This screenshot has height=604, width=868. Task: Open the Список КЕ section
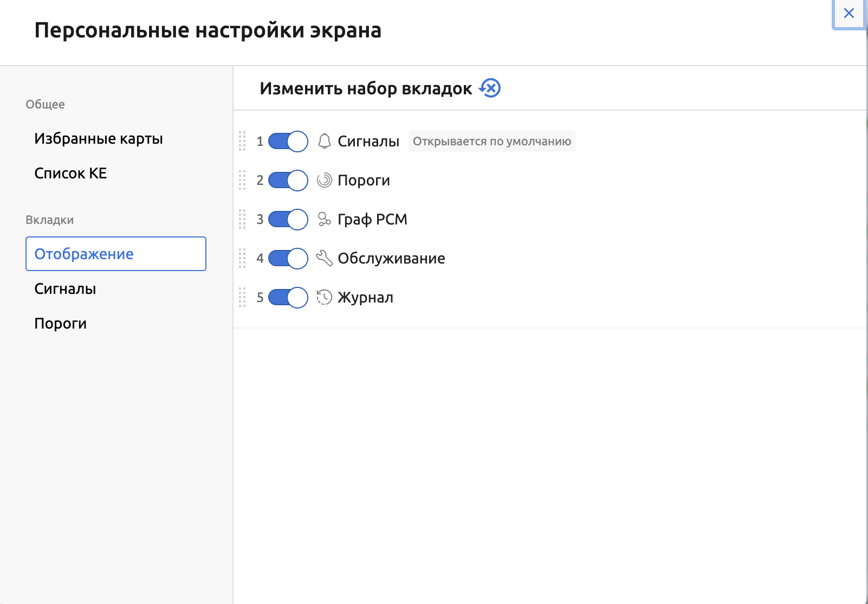point(70,173)
